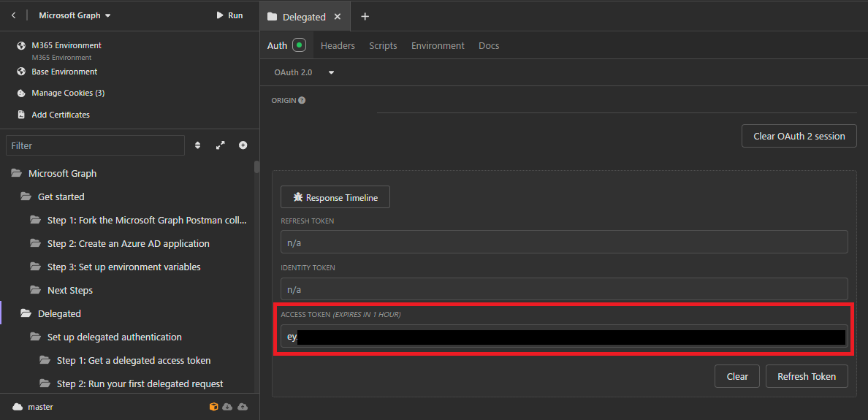The image size is (868, 420).
Task: Switch to the Headers tab
Action: pyautogui.click(x=338, y=45)
